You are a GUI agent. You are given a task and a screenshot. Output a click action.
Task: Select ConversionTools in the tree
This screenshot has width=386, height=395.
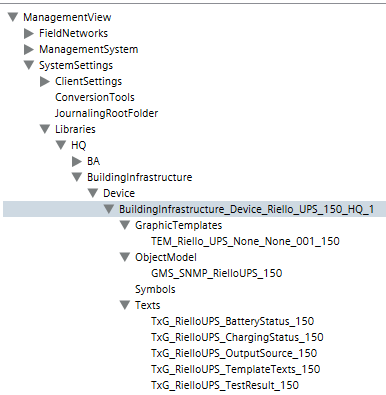(x=95, y=97)
